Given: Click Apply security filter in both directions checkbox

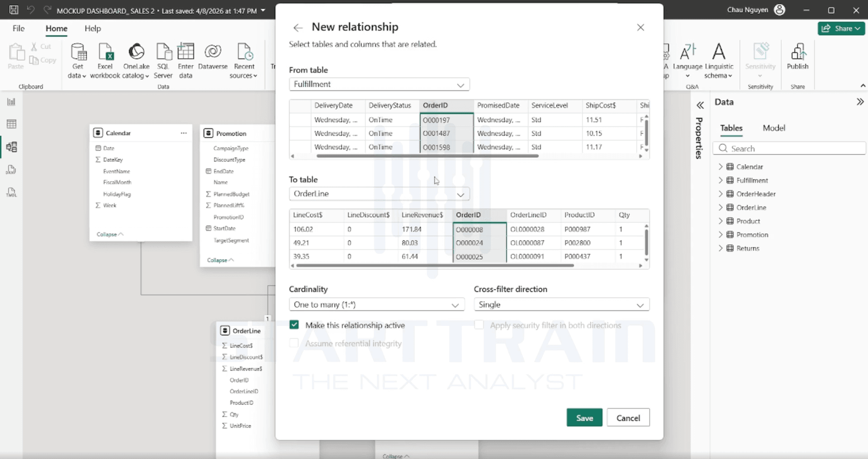Looking at the screenshot, I should tap(479, 325).
